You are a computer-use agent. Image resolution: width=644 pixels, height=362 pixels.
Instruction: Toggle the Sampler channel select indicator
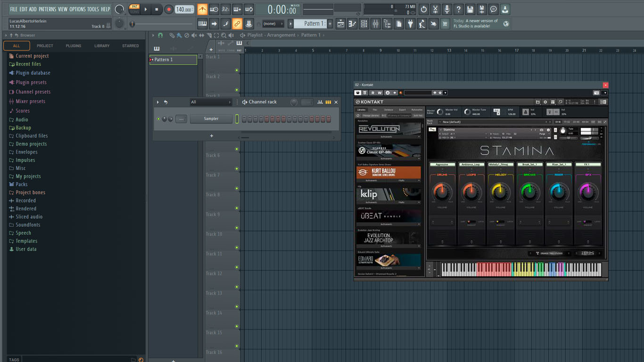point(237,119)
